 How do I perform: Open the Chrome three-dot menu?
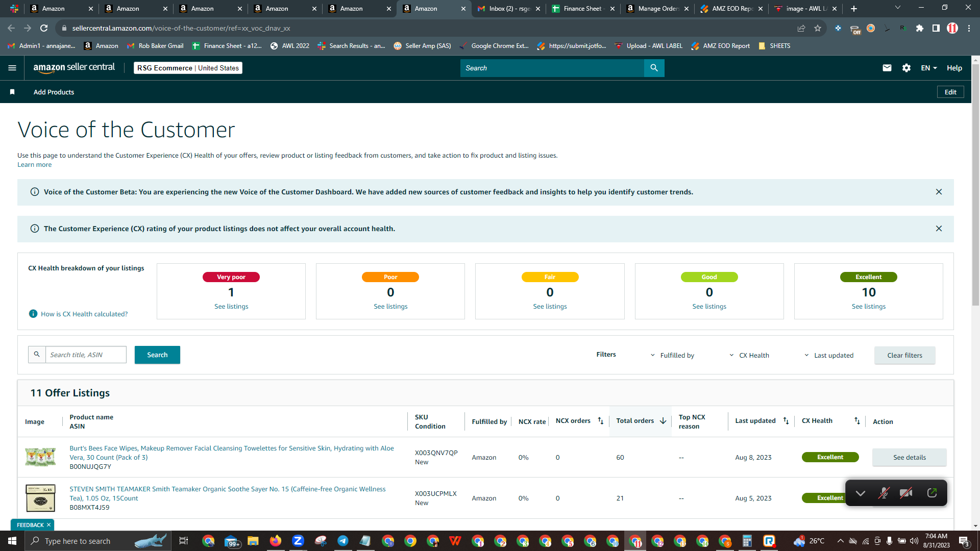coord(969,28)
